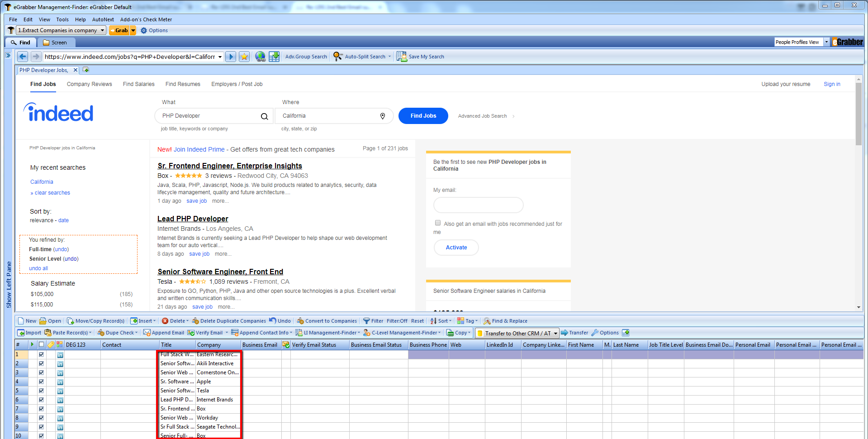Click the Filter funnel icon

pos(366,321)
